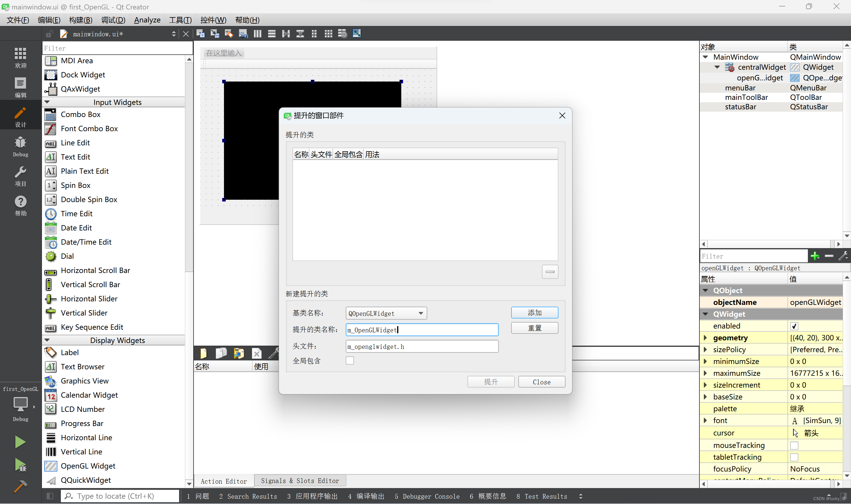Image resolution: width=851 pixels, height=504 pixels.
Task: Click the Close button in the dialog
Action: tap(541, 382)
